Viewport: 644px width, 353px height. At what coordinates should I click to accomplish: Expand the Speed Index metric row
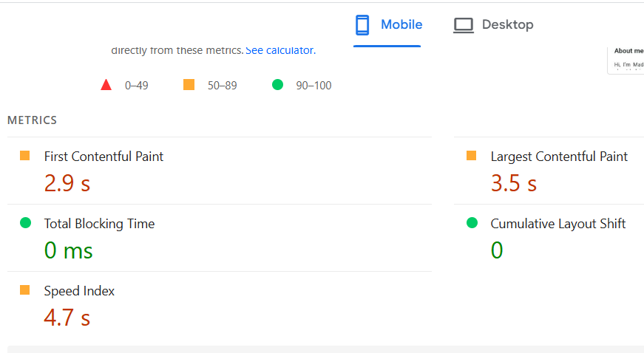[79, 291]
